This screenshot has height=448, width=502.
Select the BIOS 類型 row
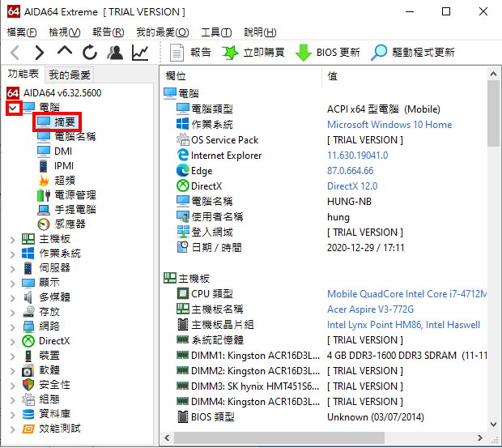325,417
